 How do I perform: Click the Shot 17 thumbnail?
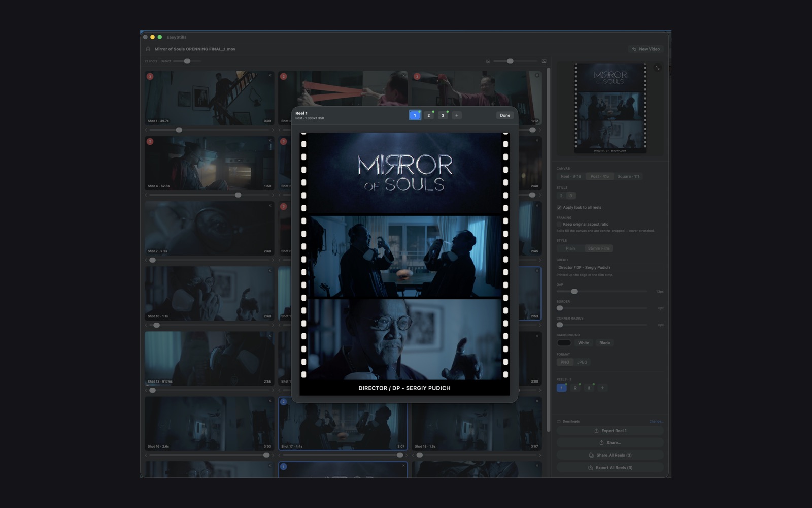click(x=343, y=424)
